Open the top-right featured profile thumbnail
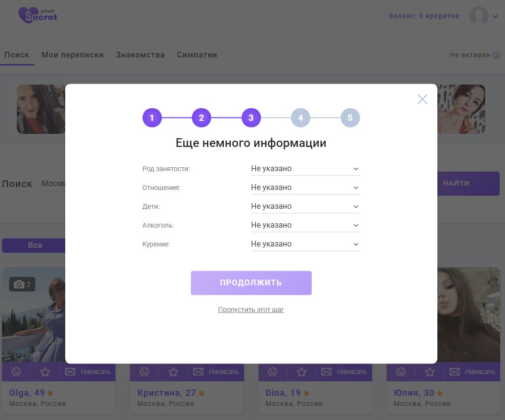Image resolution: width=505 pixels, height=420 pixels. click(461, 109)
